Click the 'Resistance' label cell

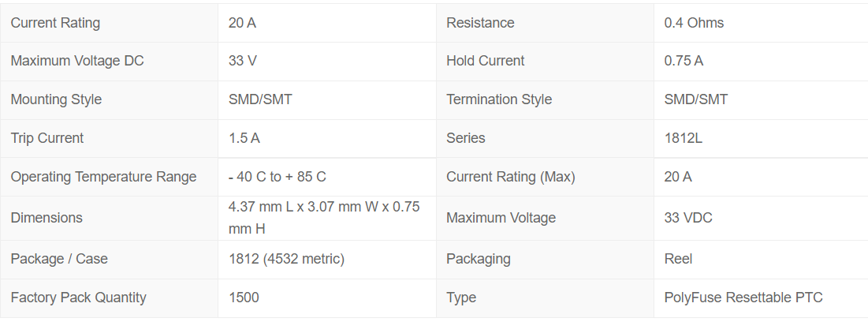480,23
